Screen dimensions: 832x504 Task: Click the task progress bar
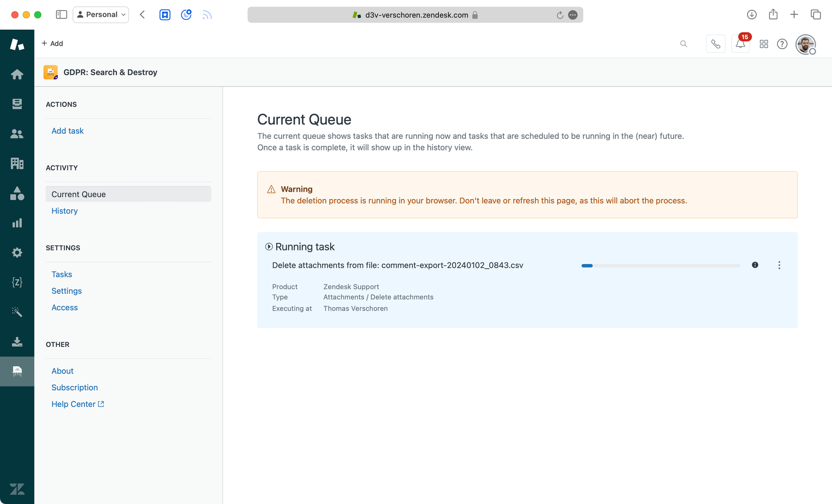(x=661, y=265)
